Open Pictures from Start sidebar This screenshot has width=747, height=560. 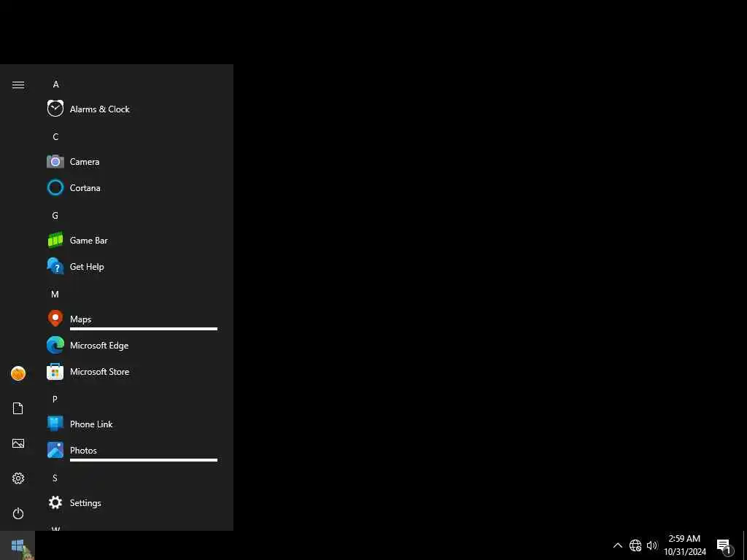tap(18, 443)
